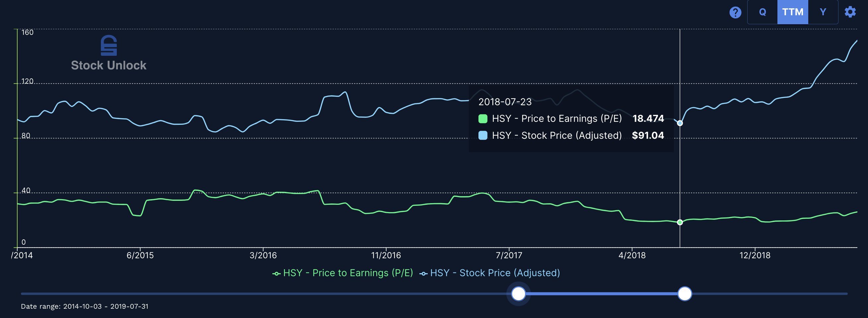The height and width of the screenshot is (318, 868).
Task: Click the 3/2016 x-axis label
Action: [x=263, y=255]
